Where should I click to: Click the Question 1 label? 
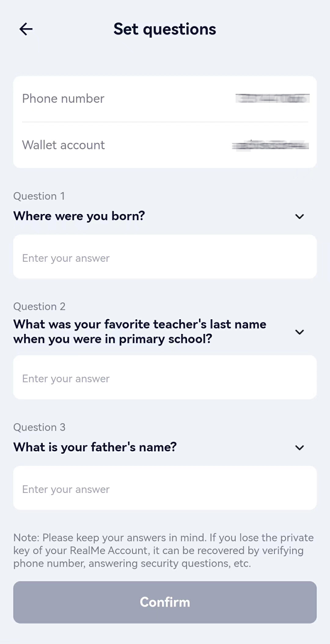point(39,196)
